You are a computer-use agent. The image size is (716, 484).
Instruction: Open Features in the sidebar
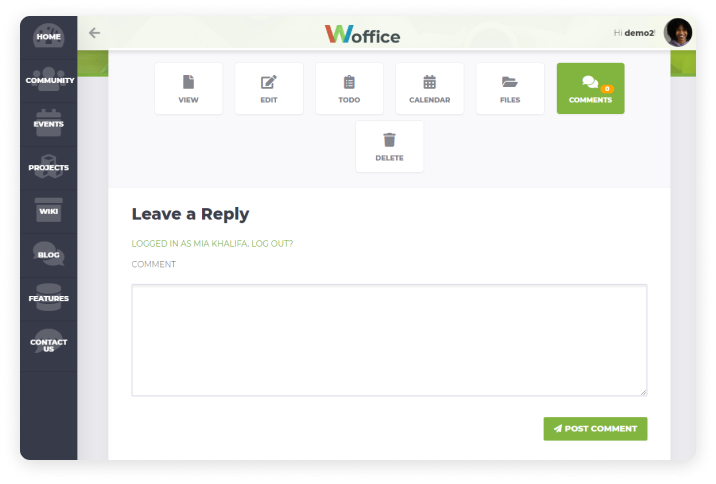click(x=48, y=298)
